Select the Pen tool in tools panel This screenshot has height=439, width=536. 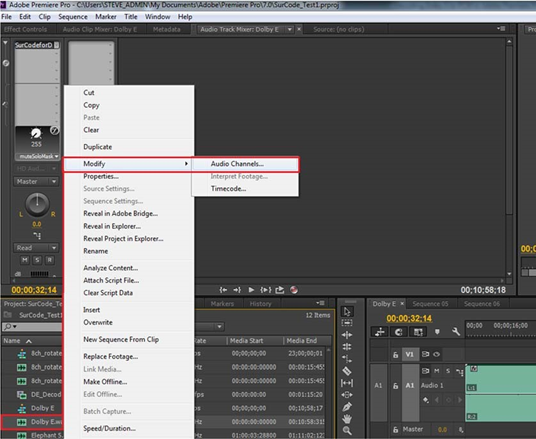pyautogui.click(x=347, y=407)
